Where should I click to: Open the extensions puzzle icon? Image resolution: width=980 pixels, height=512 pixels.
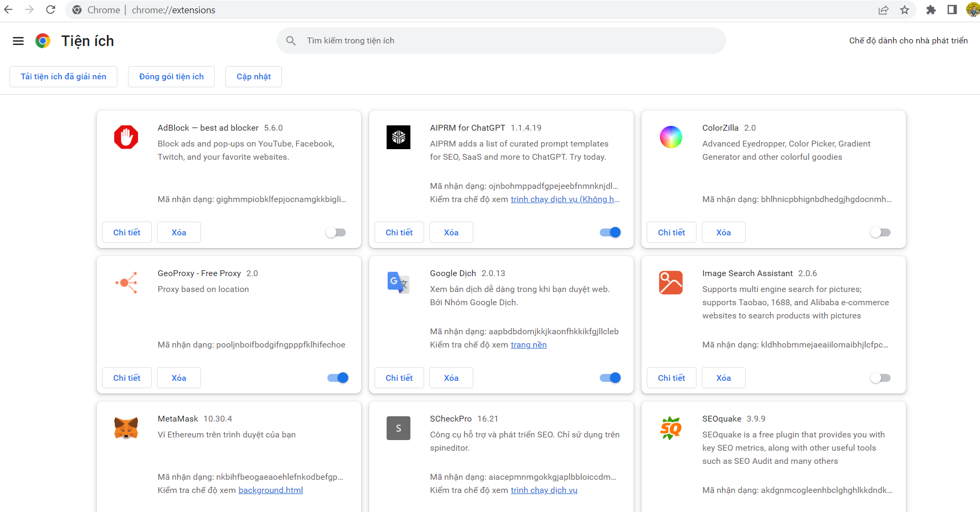click(x=931, y=10)
